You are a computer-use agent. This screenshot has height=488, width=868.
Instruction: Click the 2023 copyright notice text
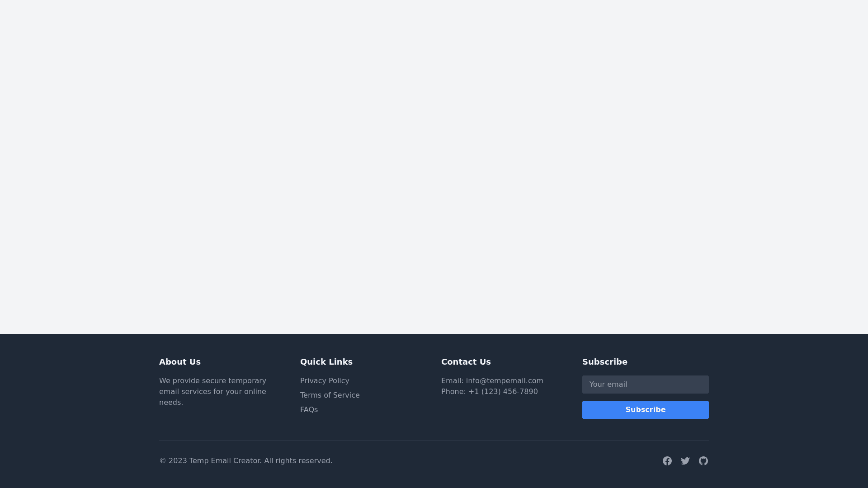(x=245, y=461)
